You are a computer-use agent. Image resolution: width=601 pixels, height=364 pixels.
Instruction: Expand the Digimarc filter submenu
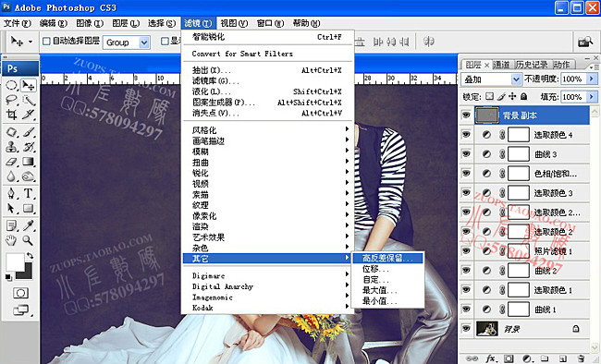pyautogui.click(x=267, y=275)
